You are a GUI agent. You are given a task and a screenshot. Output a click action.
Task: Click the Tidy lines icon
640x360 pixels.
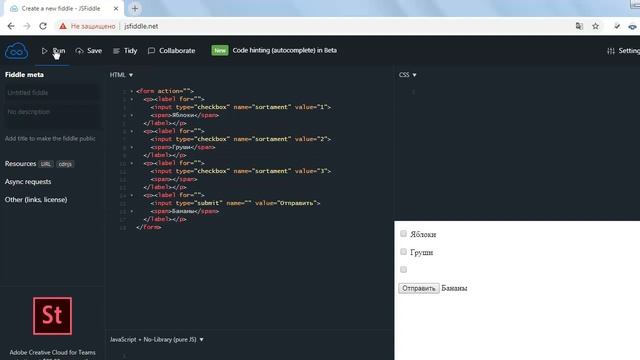[x=116, y=51]
